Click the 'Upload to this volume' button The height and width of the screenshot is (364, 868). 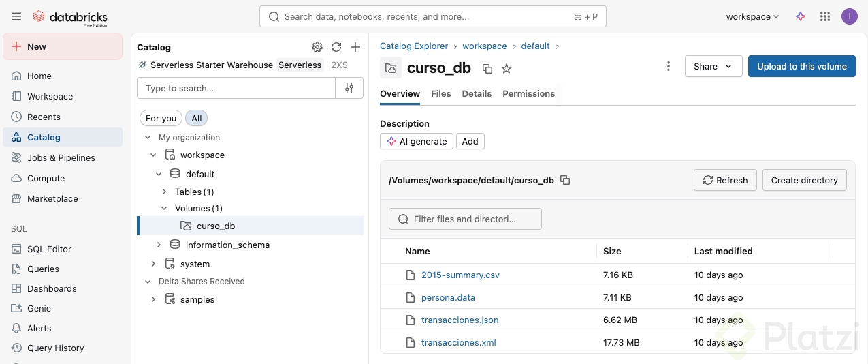[x=801, y=66]
